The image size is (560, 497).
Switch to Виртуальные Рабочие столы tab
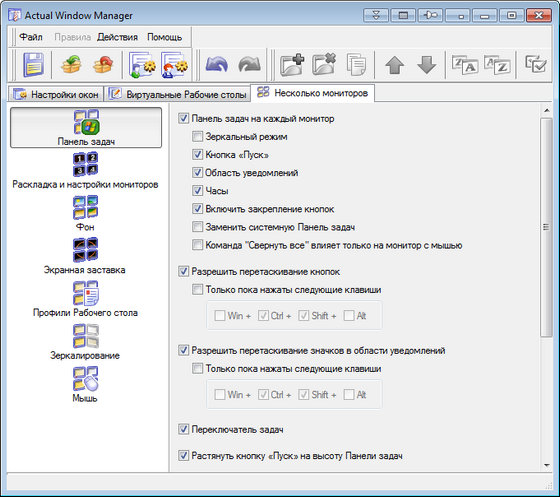coord(178,94)
